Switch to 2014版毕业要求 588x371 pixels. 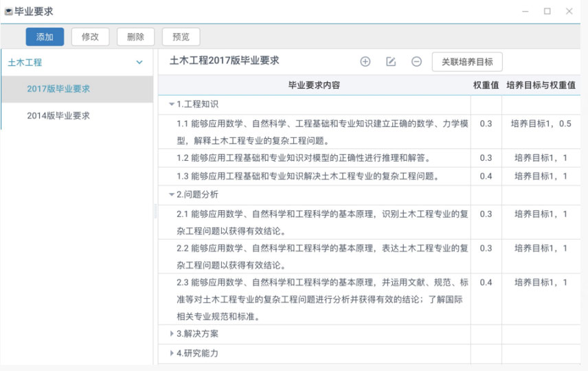58,115
